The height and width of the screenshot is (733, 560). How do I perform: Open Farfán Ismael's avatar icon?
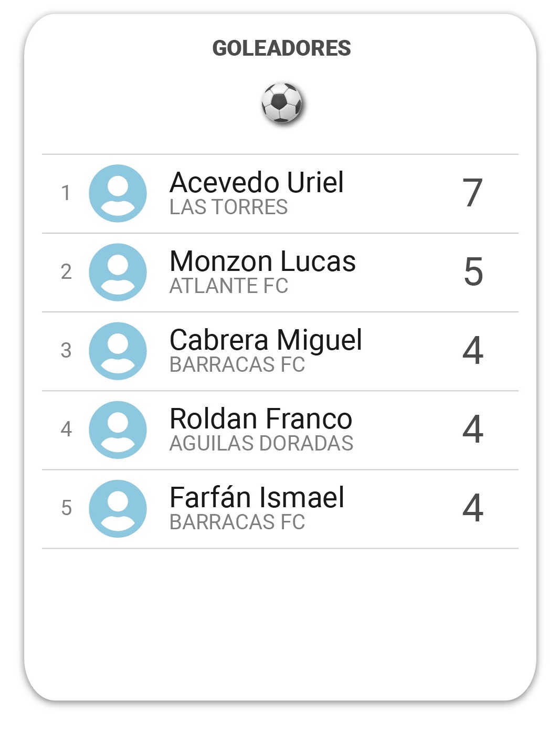(x=118, y=508)
